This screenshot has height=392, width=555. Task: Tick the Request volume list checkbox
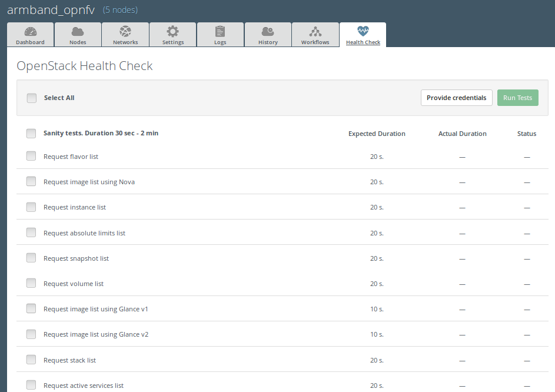click(x=31, y=283)
